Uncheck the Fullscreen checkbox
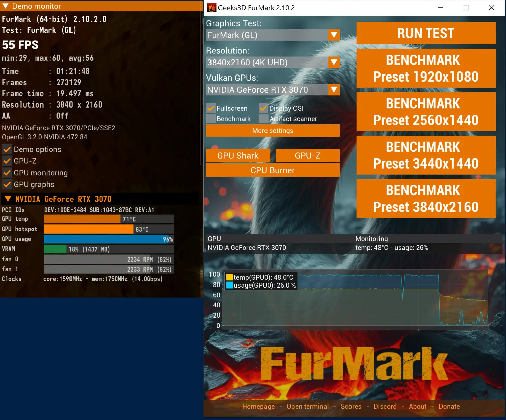This screenshot has height=420, width=506. click(x=211, y=108)
